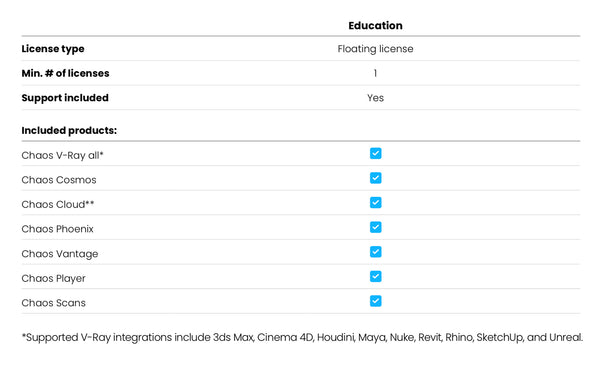Click the Chaos Player checkmark

(x=375, y=276)
